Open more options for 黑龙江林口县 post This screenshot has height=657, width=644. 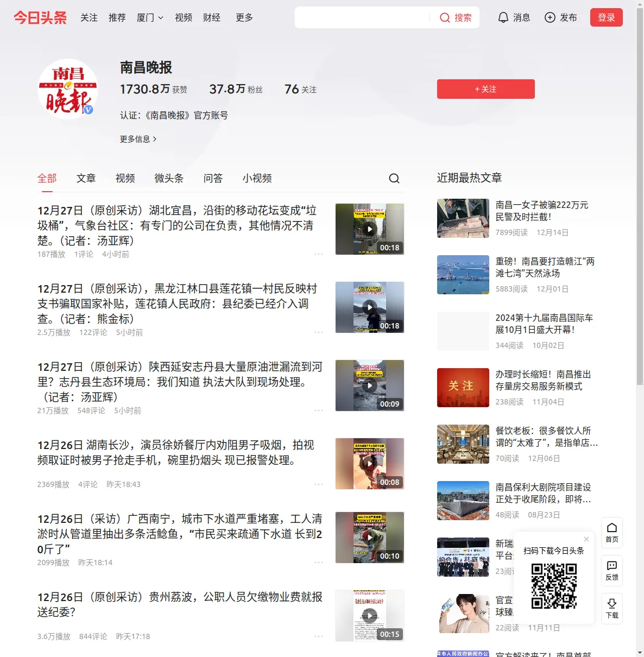pyautogui.click(x=319, y=332)
